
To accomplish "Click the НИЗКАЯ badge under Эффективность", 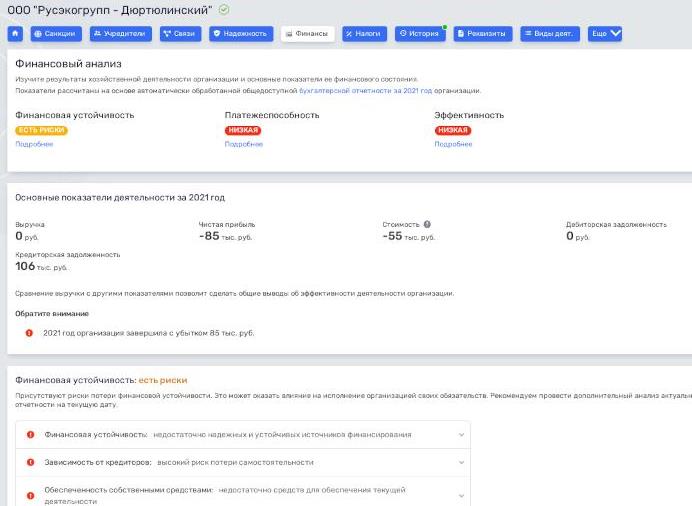I will click(x=453, y=130).
